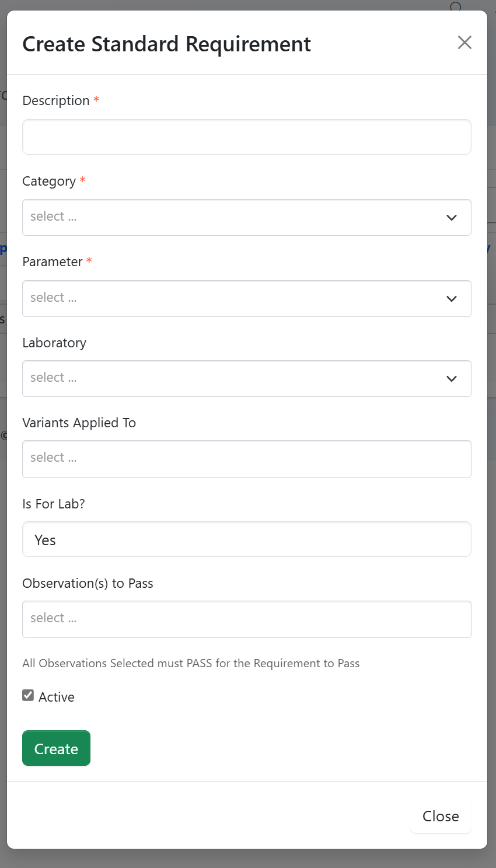The image size is (496, 868).
Task: Toggle the Active checkbox
Action: [28, 695]
